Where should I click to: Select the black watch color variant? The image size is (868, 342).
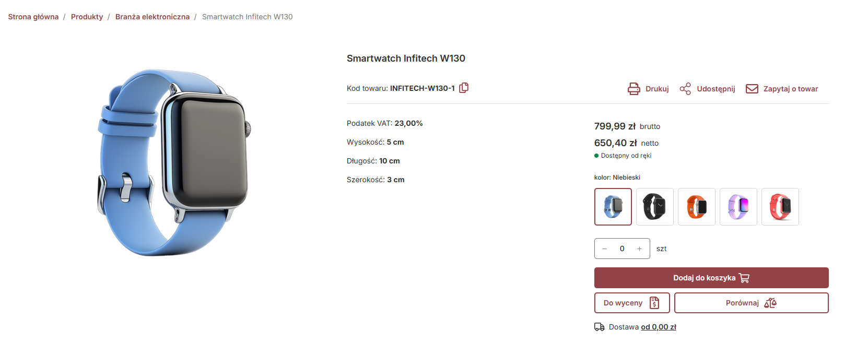tap(655, 207)
